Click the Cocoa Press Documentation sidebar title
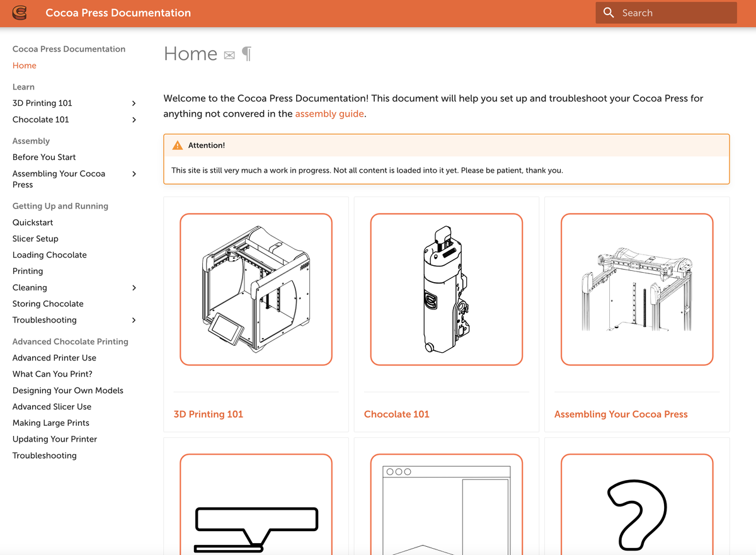756x555 pixels. [x=69, y=49]
